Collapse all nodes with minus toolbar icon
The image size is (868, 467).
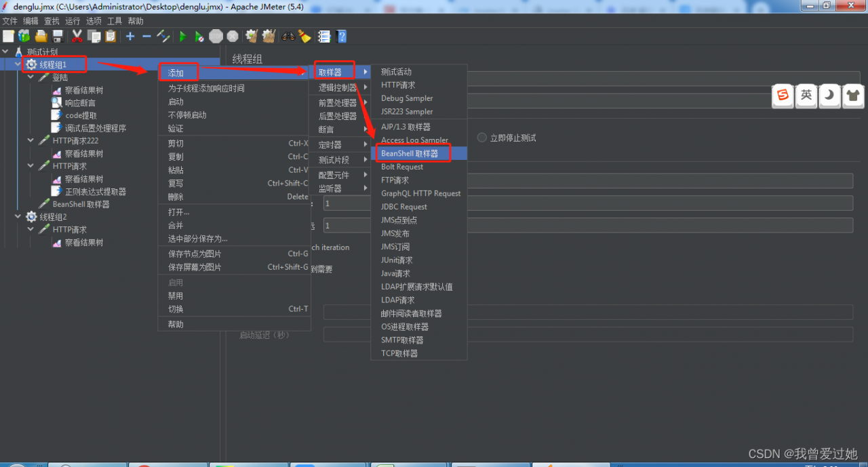[146, 36]
